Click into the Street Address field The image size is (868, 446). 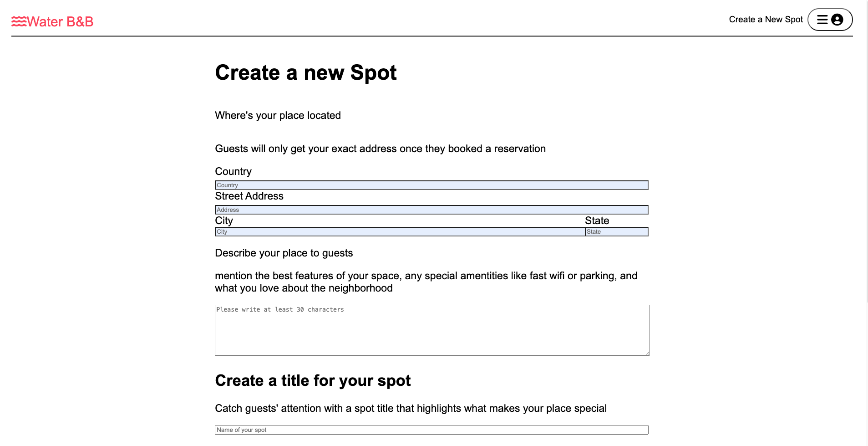pyautogui.click(x=431, y=210)
